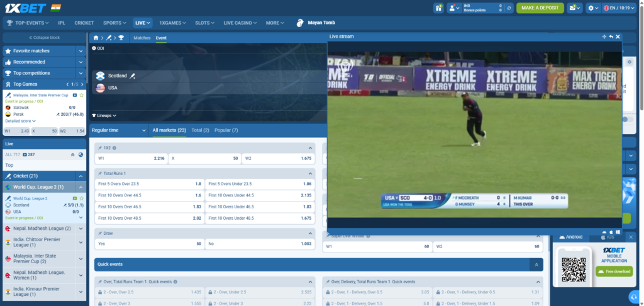644x306 pixels.
Task: Open the SPORTS menu
Action: (x=114, y=23)
